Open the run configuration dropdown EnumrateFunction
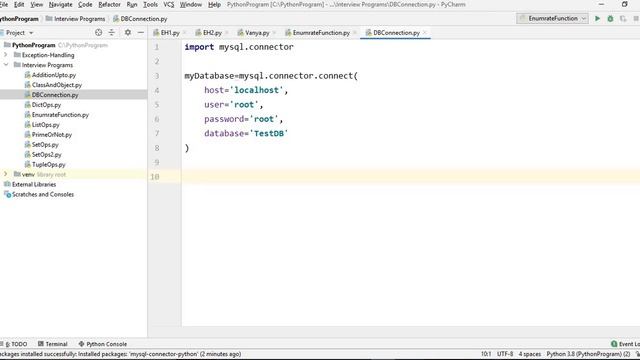The height and width of the screenshot is (360, 640). 552,18
